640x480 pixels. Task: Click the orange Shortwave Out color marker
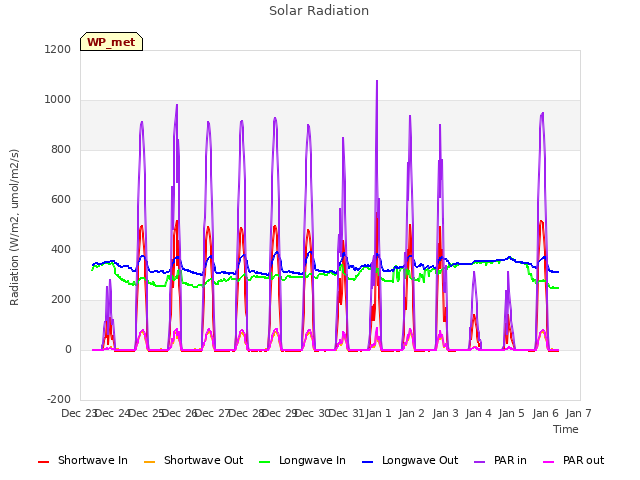pos(149,462)
